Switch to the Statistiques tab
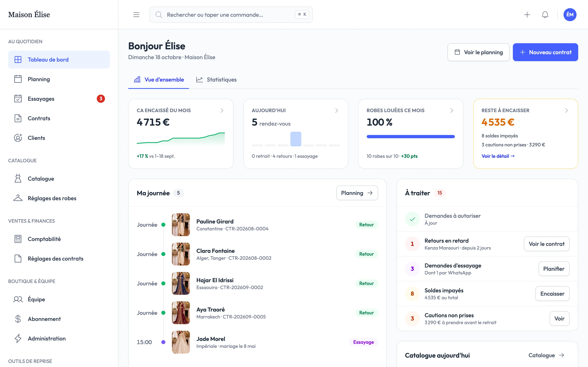Image resolution: width=588 pixels, height=367 pixels. tap(216, 80)
